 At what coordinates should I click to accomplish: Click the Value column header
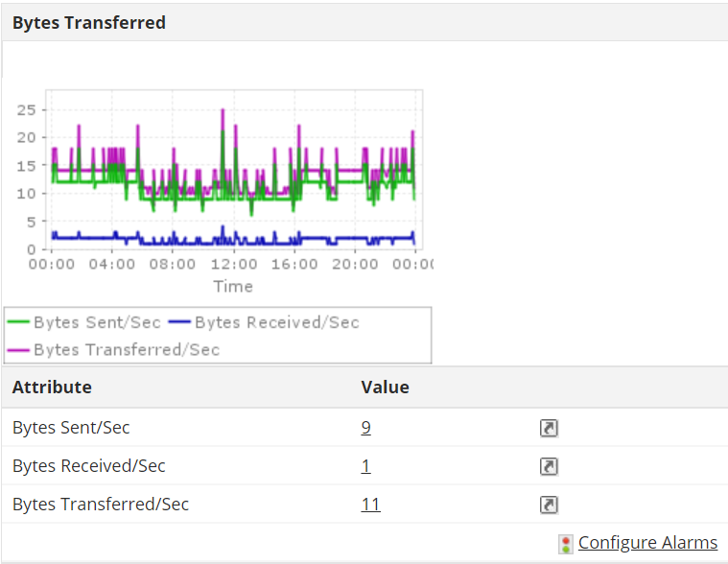(385, 388)
